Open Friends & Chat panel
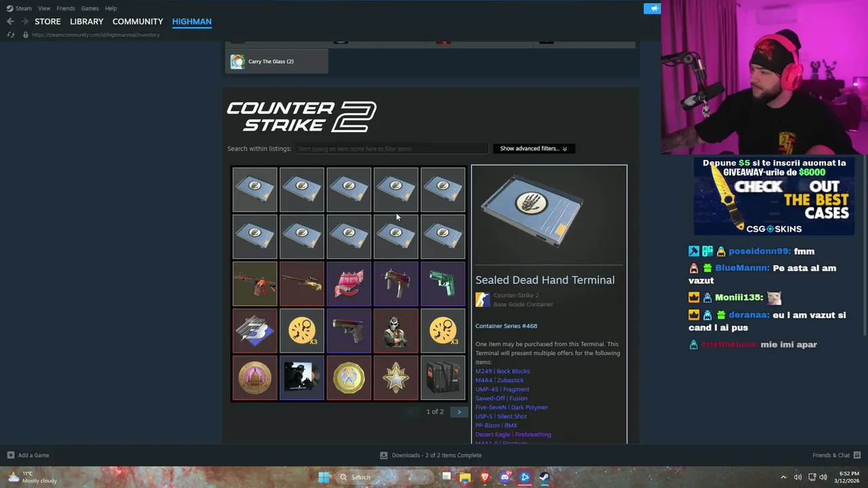This screenshot has width=868, height=488. point(836,455)
